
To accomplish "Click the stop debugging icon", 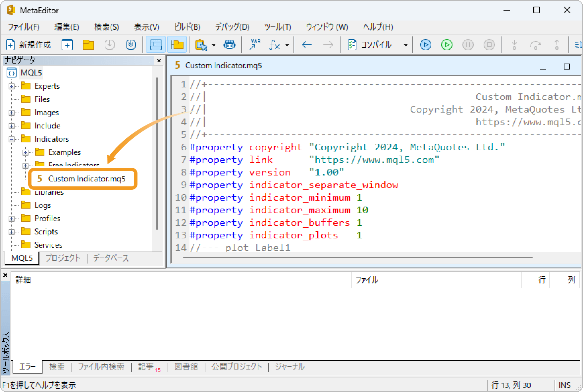I will 489,45.
